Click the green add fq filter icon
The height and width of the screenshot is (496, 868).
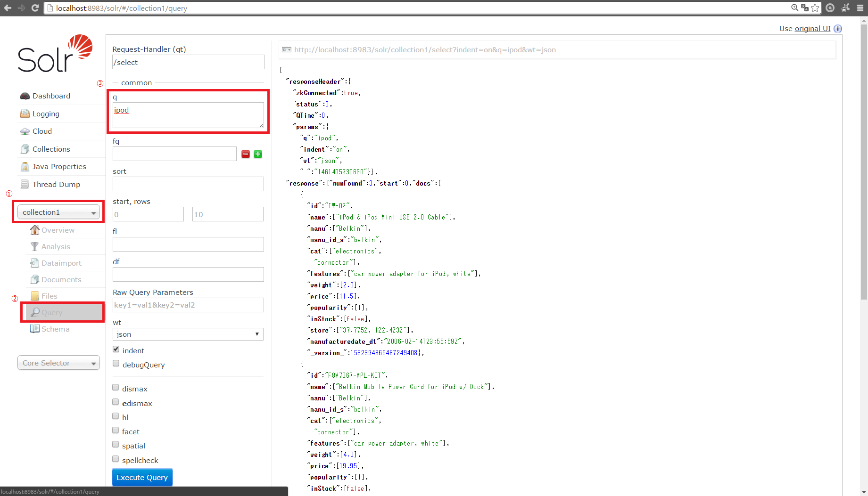[258, 154]
